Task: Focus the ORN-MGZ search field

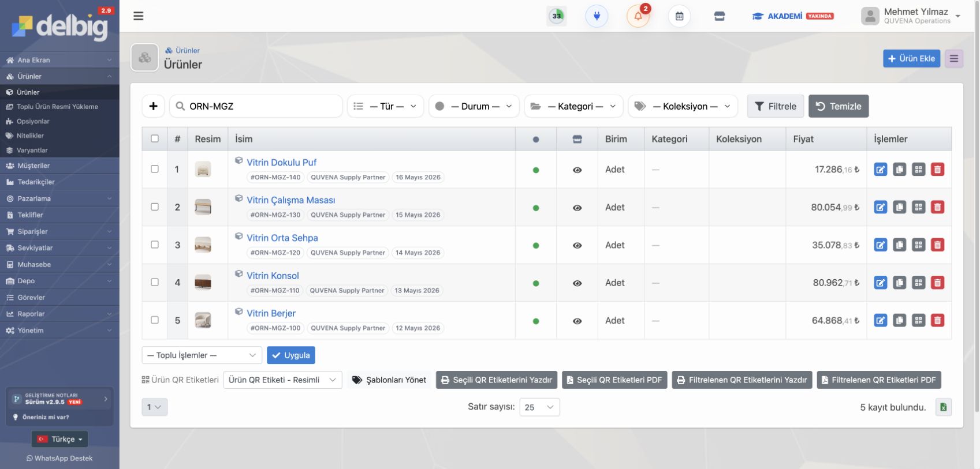Action: (256, 106)
